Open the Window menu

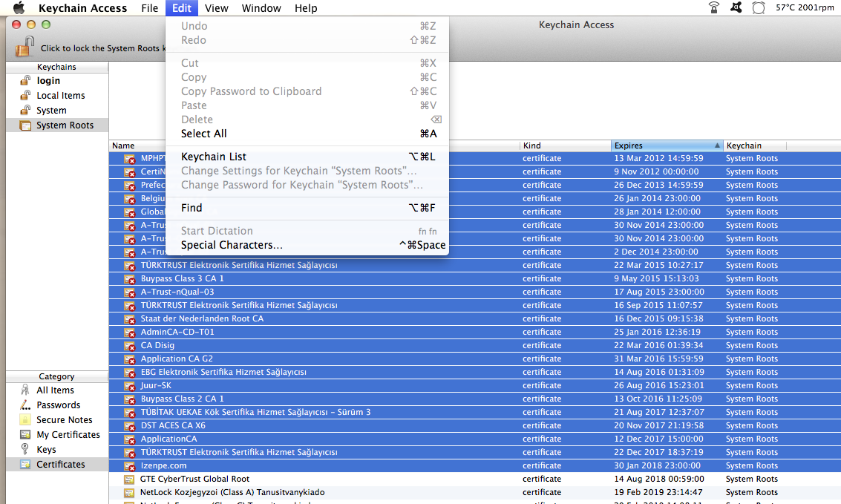(261, 8)
